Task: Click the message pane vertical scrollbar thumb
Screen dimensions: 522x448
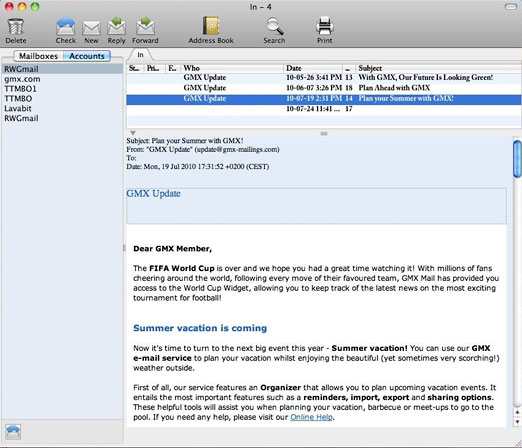Action: coord(517,159)
